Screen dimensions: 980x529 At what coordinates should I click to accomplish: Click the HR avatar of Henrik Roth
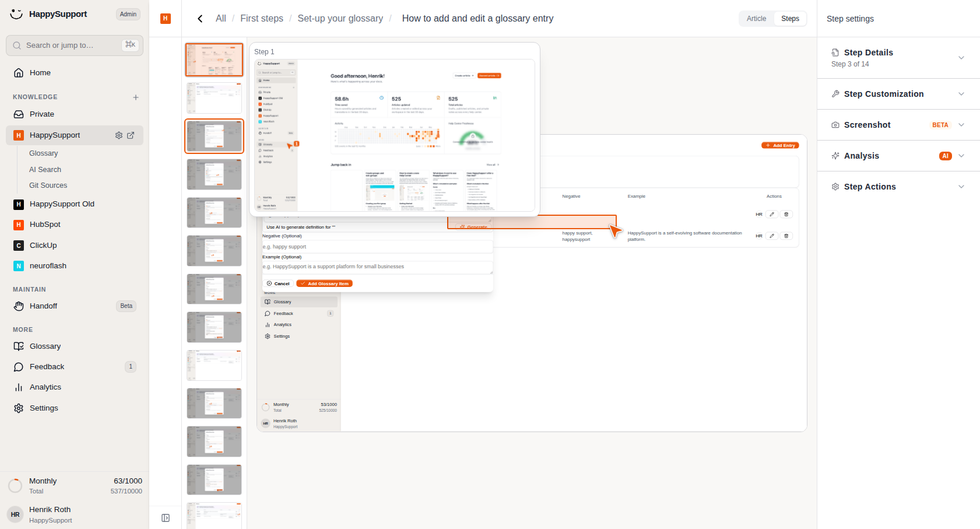tap(15, 514)
